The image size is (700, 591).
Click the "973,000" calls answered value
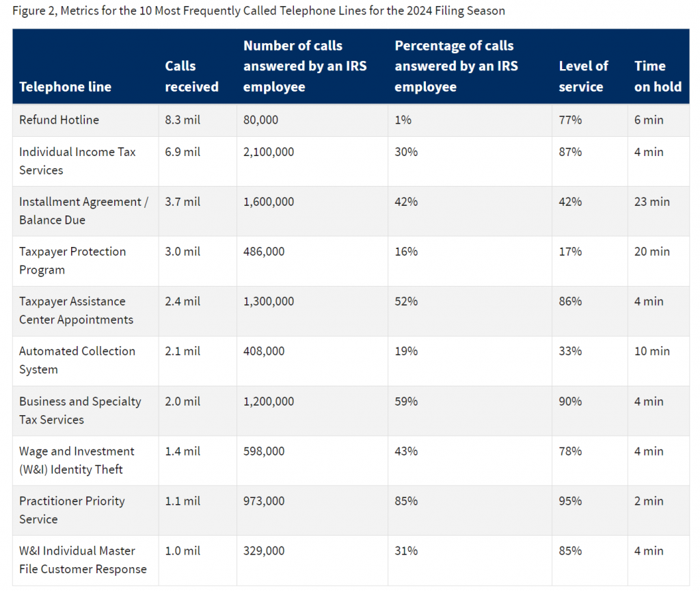pyautogui.click(x=264, y=501)
